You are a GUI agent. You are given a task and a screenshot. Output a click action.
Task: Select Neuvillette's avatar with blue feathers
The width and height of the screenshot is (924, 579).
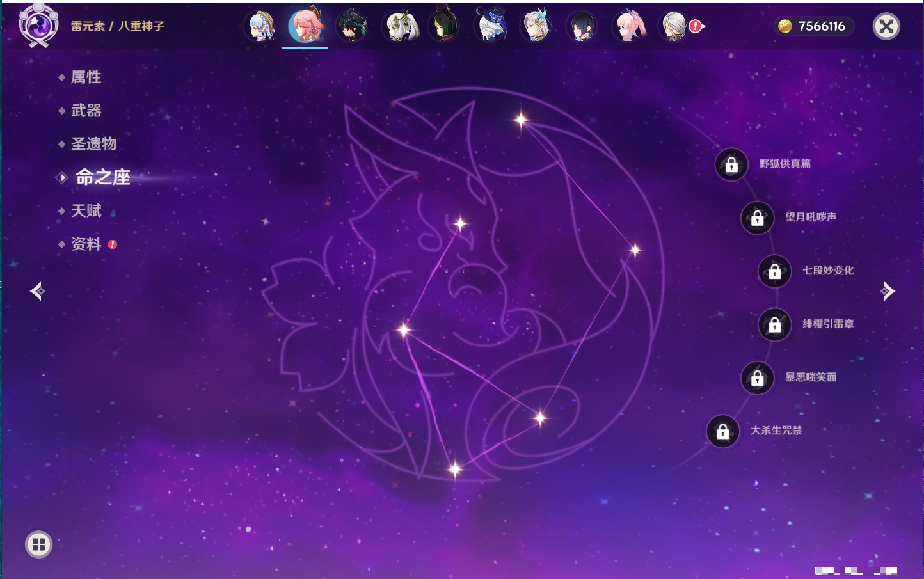click(536, 26)
